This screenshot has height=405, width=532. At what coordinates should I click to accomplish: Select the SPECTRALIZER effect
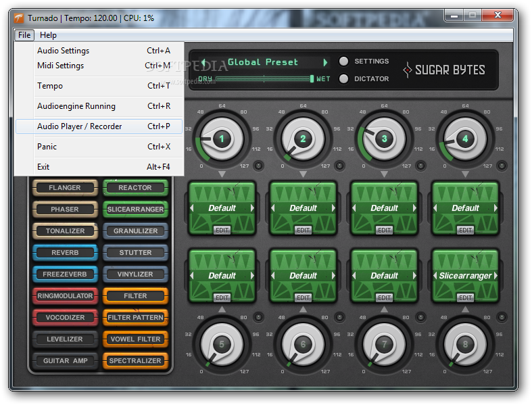(x=135, y=361)
